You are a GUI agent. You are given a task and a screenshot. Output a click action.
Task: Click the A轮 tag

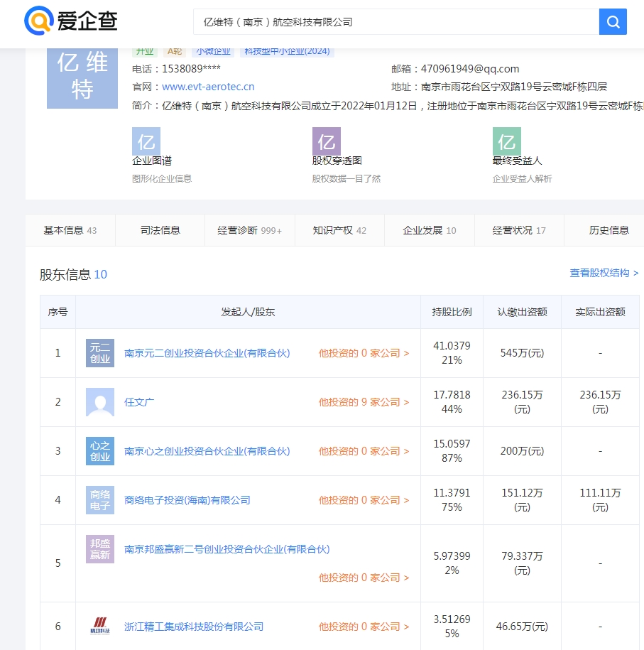pyautogui.click(x=175, y=52)
